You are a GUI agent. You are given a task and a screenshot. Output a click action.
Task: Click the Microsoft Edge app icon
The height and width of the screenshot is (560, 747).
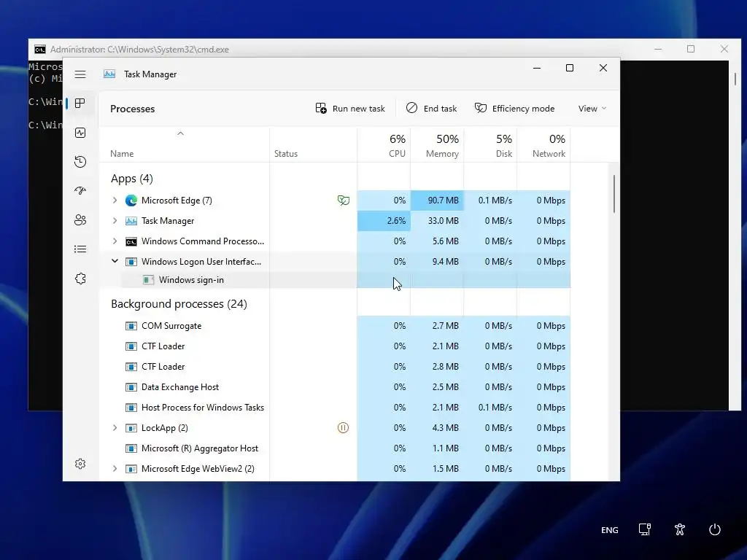(x=131, y=201)
